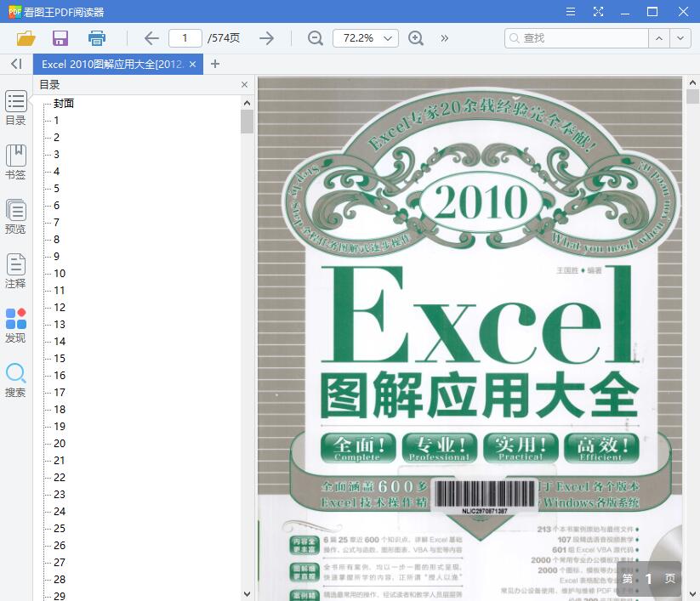Image resolution: width=700 pixels, height=601 pixels.
Task: Open the 目录 sidebar panel
Action: point(15,108)
